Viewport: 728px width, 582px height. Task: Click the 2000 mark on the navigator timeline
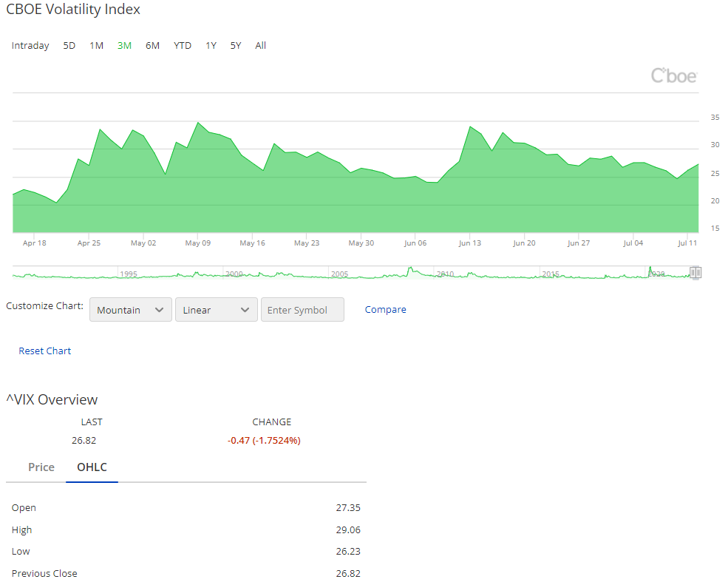(x=234, y=274)
